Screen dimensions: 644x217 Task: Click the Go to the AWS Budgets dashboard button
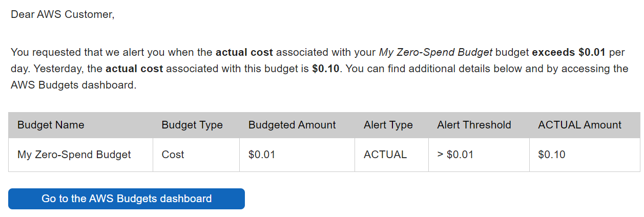[127, 199]
